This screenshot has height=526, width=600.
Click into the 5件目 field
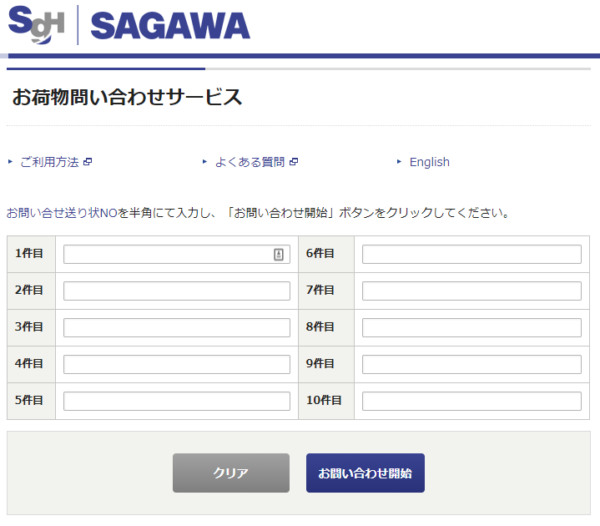tap(176, 401)
